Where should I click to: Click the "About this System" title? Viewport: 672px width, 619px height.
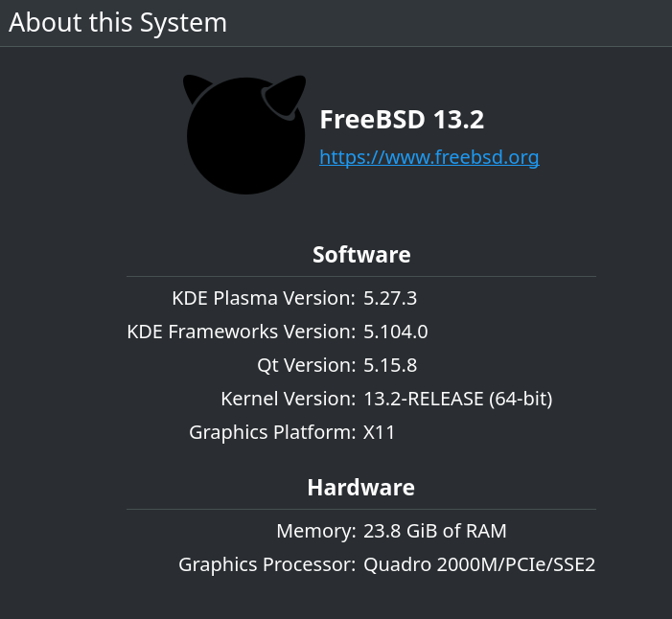point(118,22)
